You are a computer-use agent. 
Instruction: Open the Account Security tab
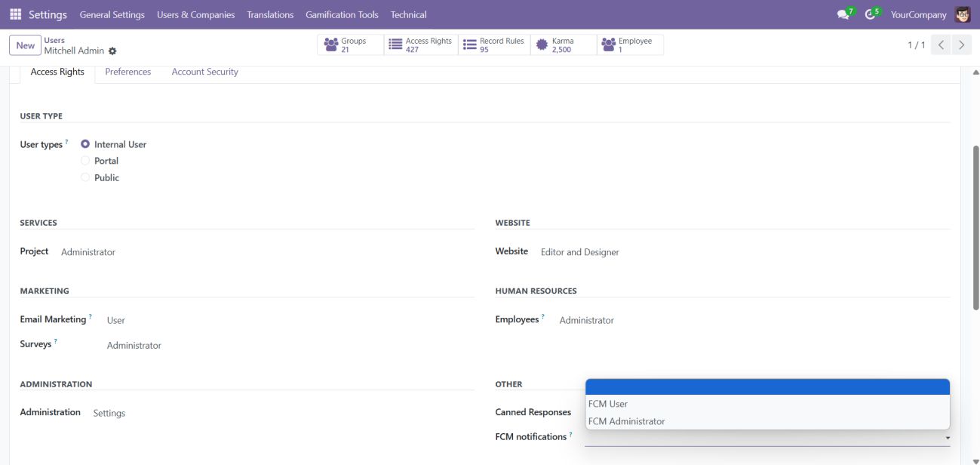204,72
